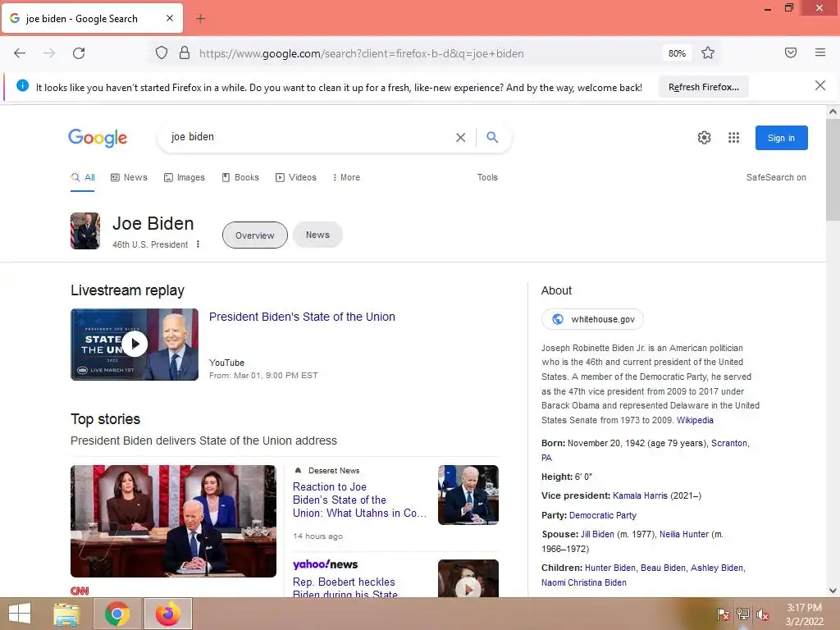Screen dimensions: 840x630
Task: Click the Hunter Biden children link
Action: pyautogui.click(x=609, y=568)
